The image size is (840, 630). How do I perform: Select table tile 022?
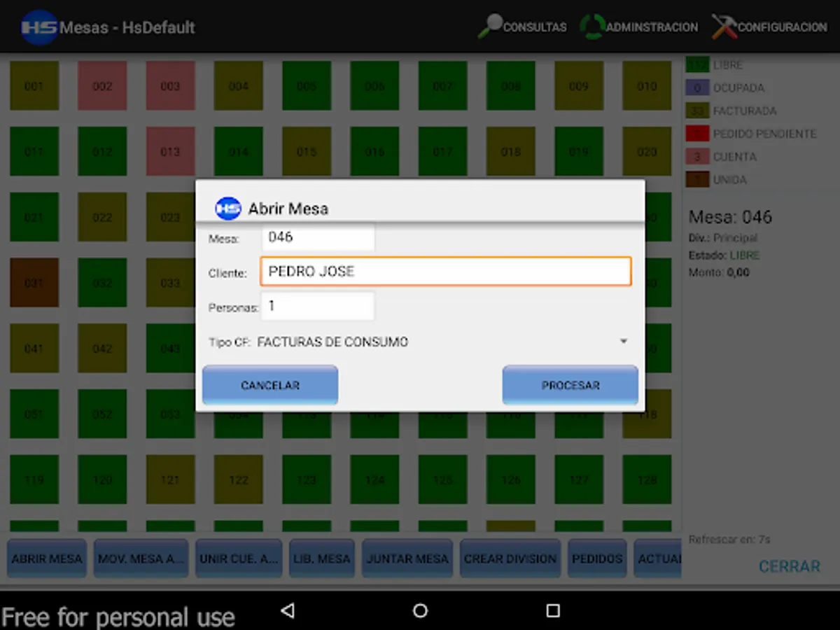coord(102,217)
